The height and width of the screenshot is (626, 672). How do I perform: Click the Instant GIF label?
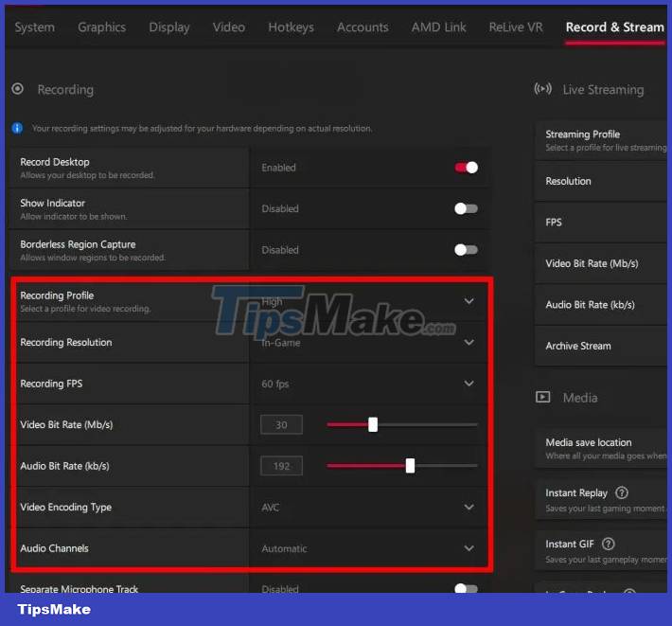click(x=570, y=544)
